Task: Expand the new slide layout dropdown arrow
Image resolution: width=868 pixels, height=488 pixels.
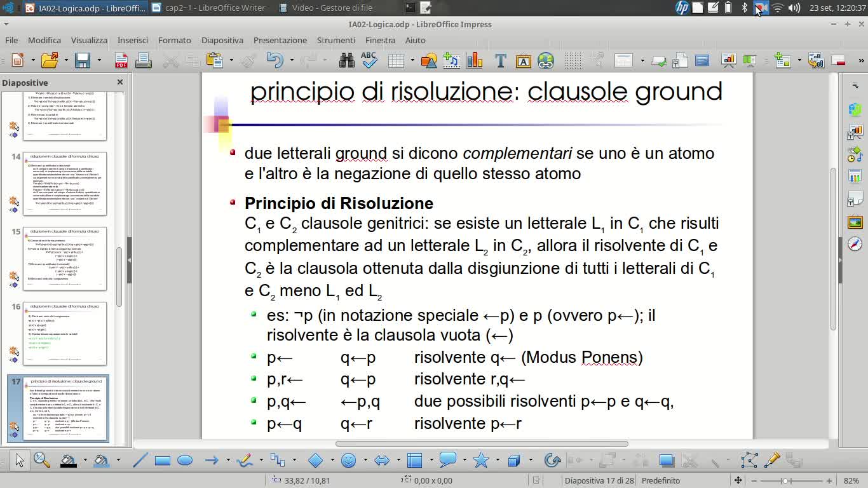Action: (798, 60)
